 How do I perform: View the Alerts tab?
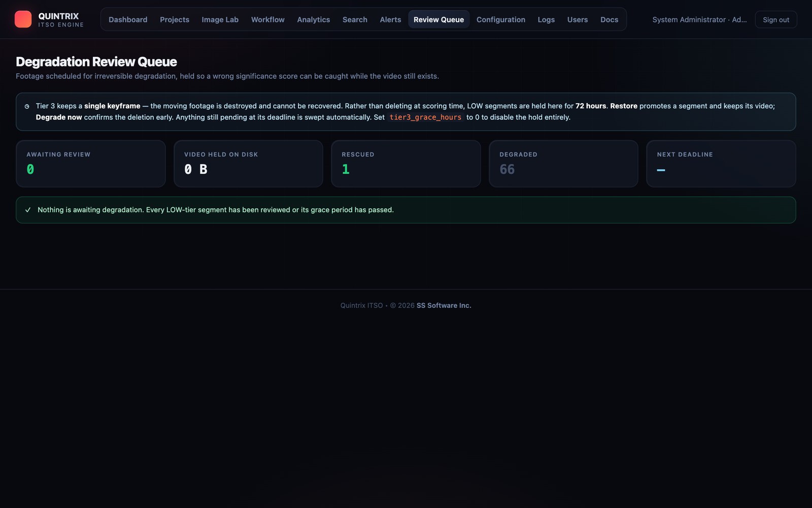click(x=390, y=19)
